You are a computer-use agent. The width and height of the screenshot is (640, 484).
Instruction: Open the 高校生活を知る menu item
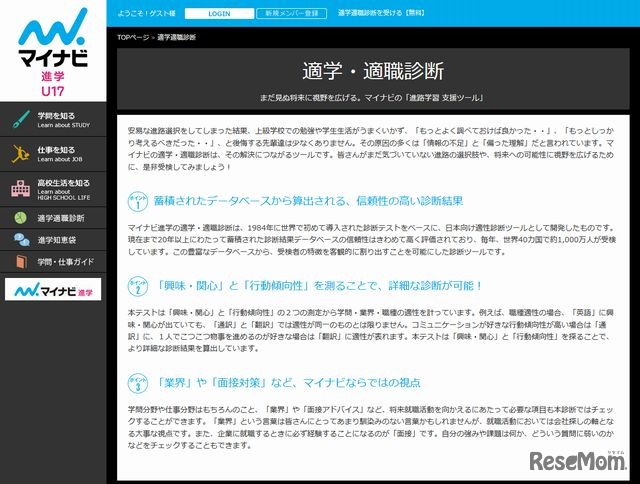click(53, 189)
